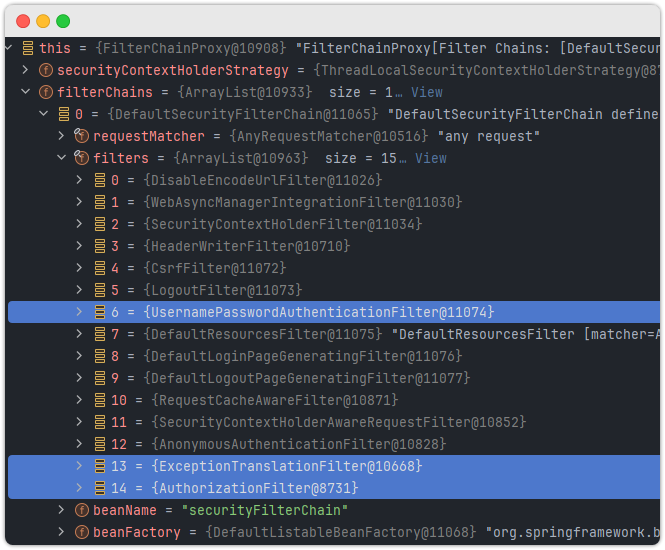The image size is (665, 550).
Task: Expand DisableEncodeUrlFilter entry
Action: (79, 180)
